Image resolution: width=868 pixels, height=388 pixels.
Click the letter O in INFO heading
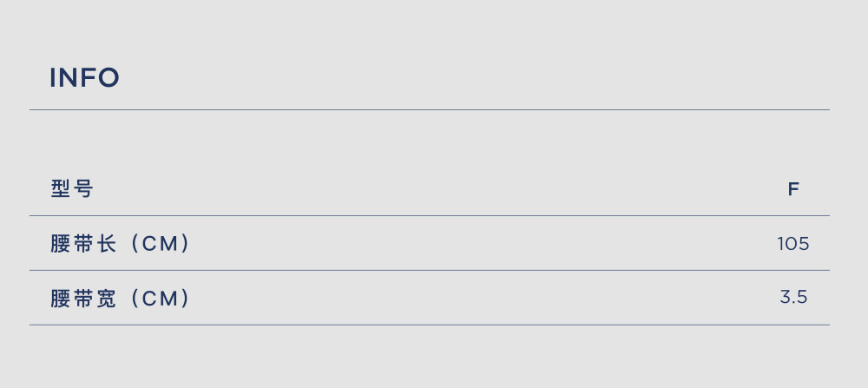pyautogui.click(x=109, y=77)
